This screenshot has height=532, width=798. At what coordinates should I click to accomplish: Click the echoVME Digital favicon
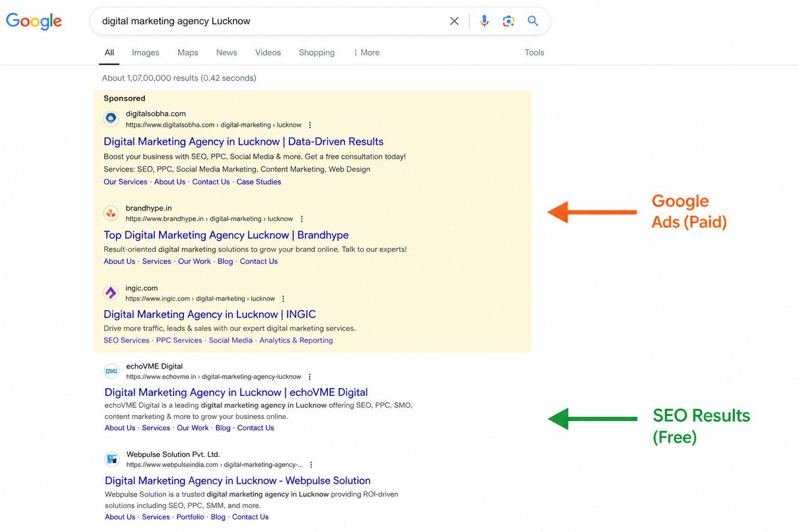click(x=112, y=371)
